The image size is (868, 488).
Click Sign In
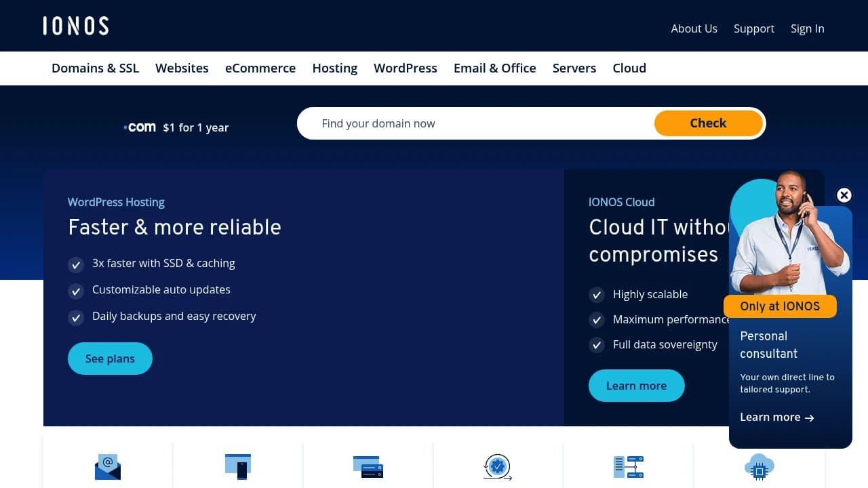point(808,28)
